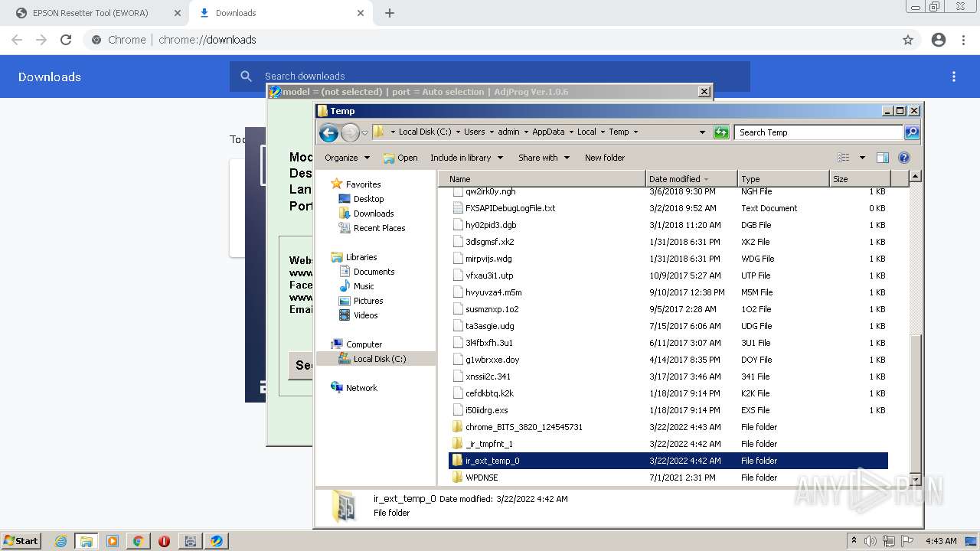The image size is (980, 551).
Task: Bookmark this page with star icon
Action: pos(908,40)
